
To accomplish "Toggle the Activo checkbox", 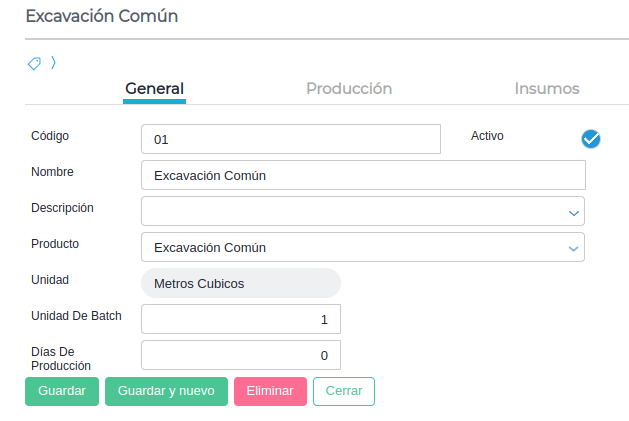I will tap(590, 139).
